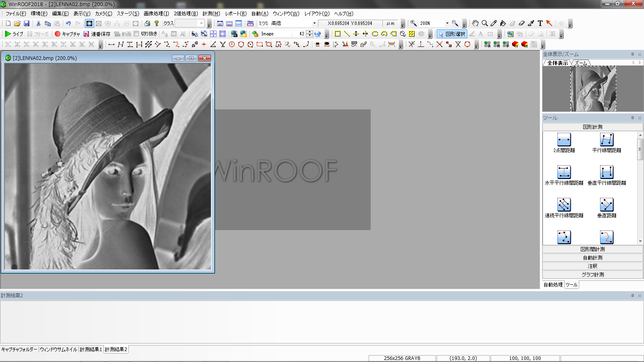Screen dimensions: 644x362
Task: Collapse the 図形計測 section header
Action: click(592, 127)
